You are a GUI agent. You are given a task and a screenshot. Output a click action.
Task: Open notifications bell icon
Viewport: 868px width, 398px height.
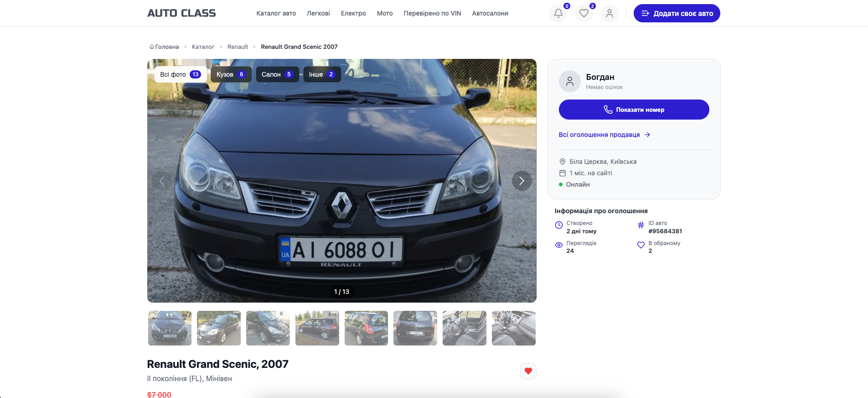[558, 13]
